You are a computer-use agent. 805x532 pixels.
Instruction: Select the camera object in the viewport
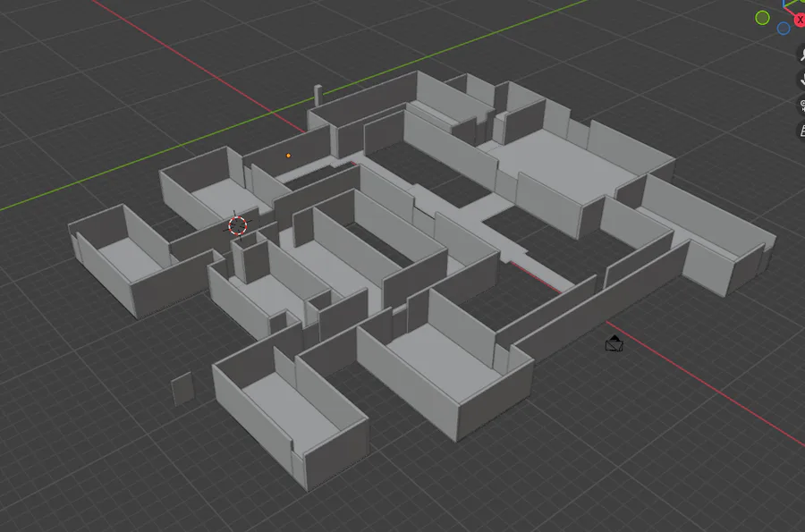(614, 343)
